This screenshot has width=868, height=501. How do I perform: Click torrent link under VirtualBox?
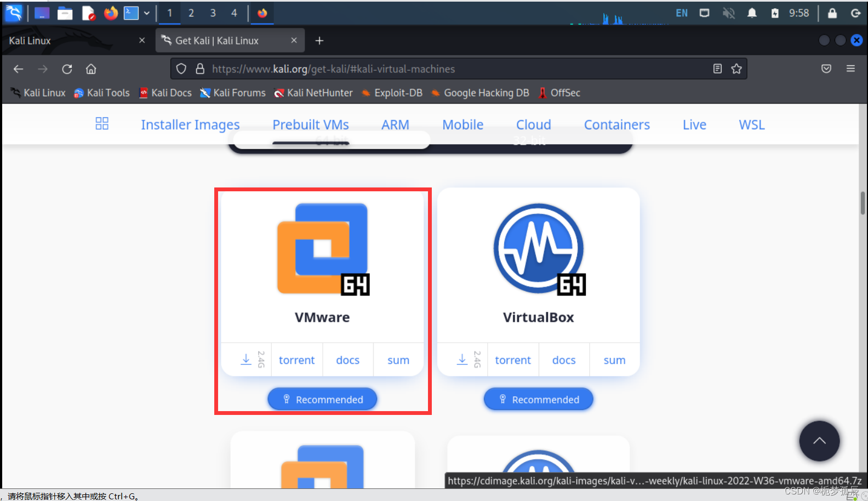[513, 360]
